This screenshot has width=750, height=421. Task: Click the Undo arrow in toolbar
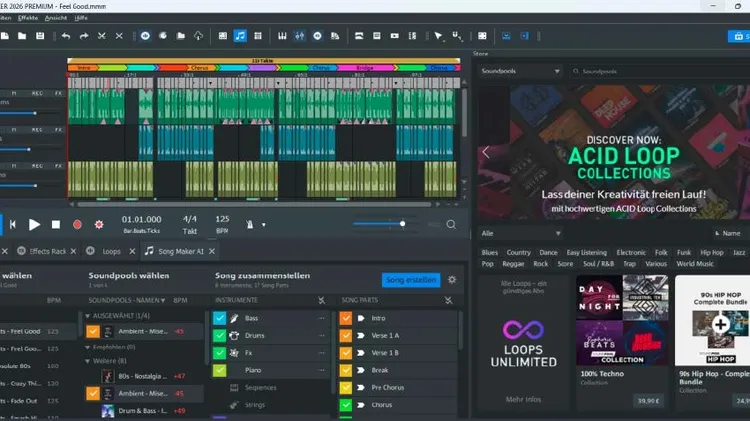(x=66, y=36)
